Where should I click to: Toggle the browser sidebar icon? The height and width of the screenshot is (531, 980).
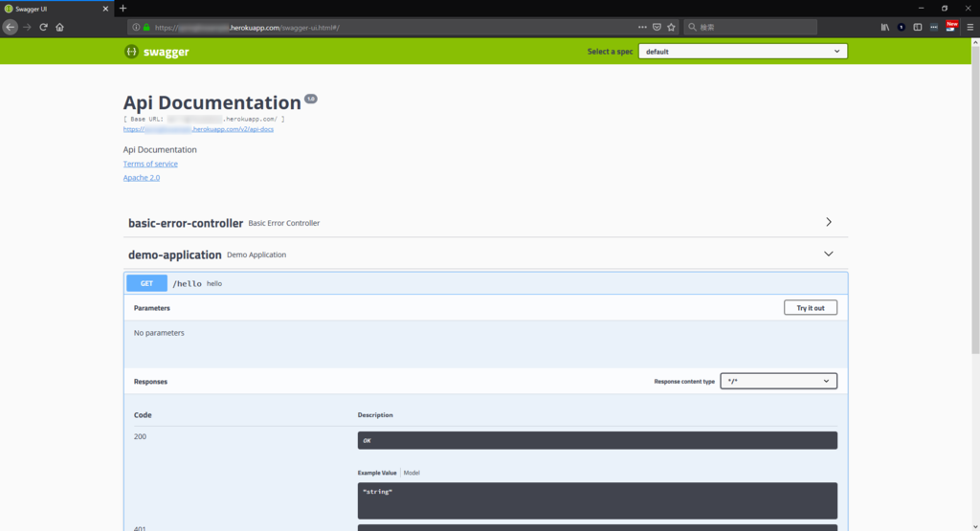pyautogui.click(x=918, y=27)
